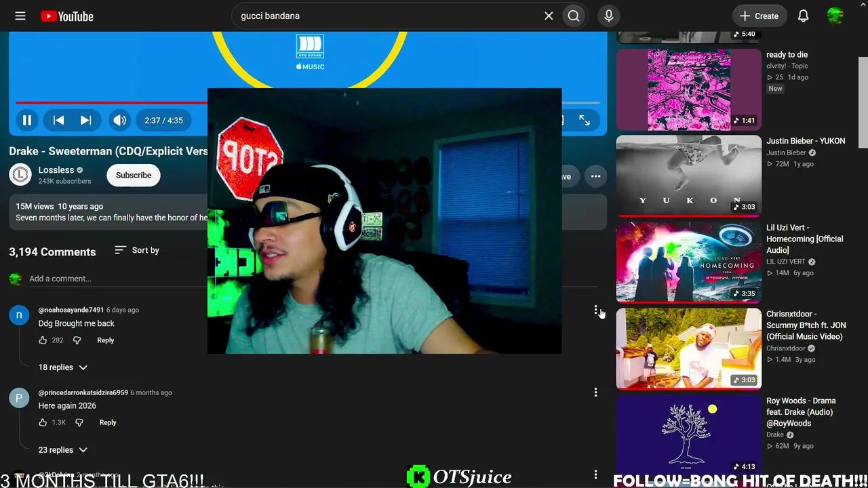The width and height of the screenshot is (868, 488).
Task: Open options menu for "Here again 2026" comment
Action: click(595, 392)
